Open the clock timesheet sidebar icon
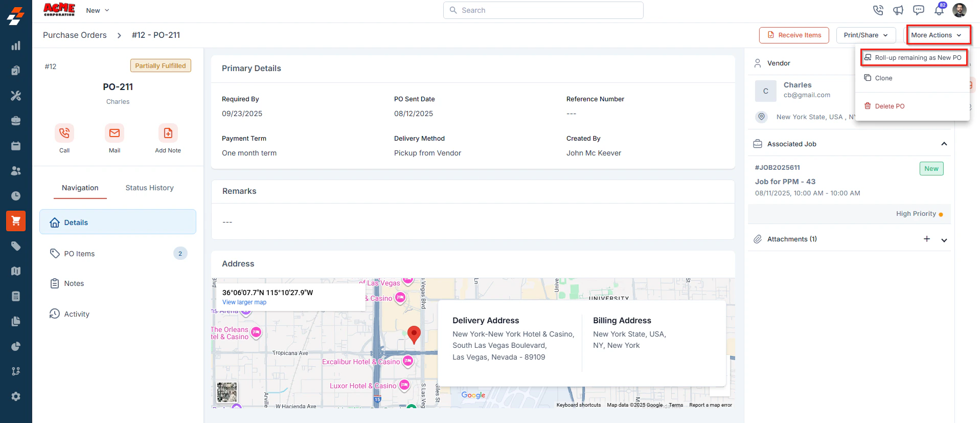 point(16,196)
